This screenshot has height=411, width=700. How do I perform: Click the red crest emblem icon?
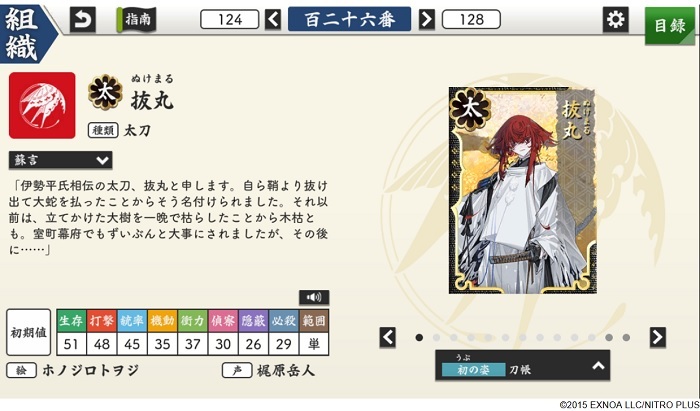click(42, 105)
